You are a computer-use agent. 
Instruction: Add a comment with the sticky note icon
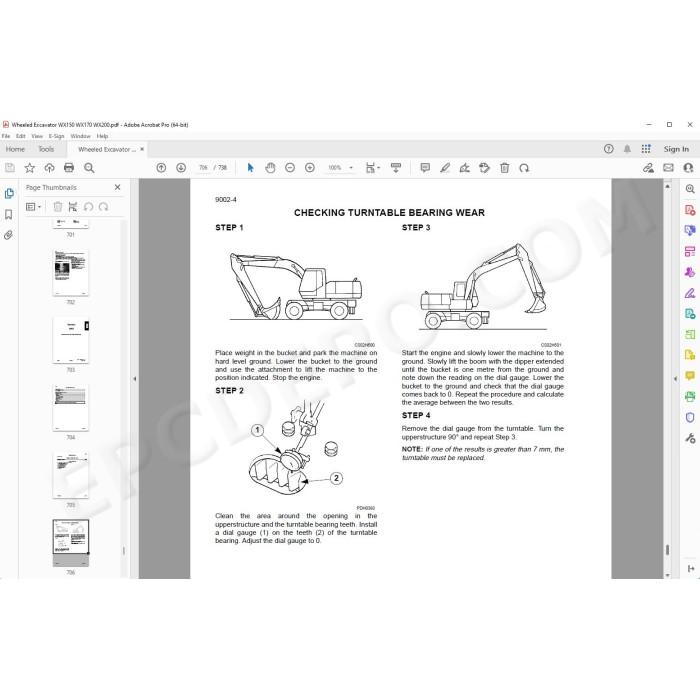coord(425,168)
